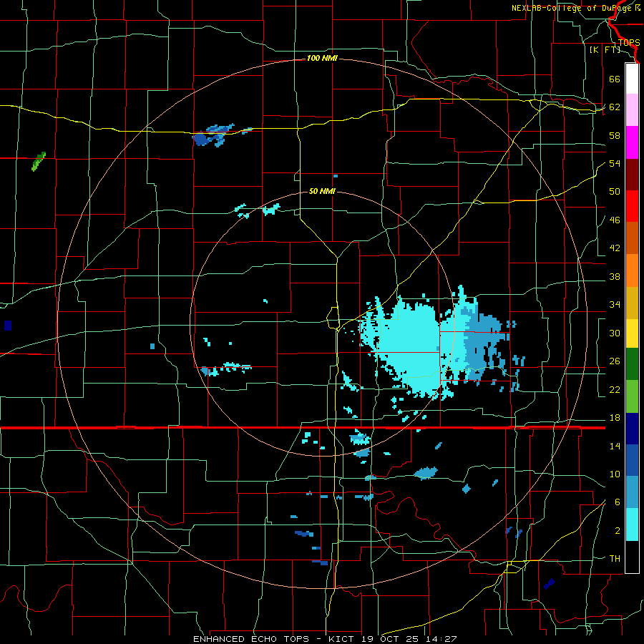The height and width of the screenshot is (644, 644).
Task: Select the navy blue legend swatch
Action: coord(632,429)
